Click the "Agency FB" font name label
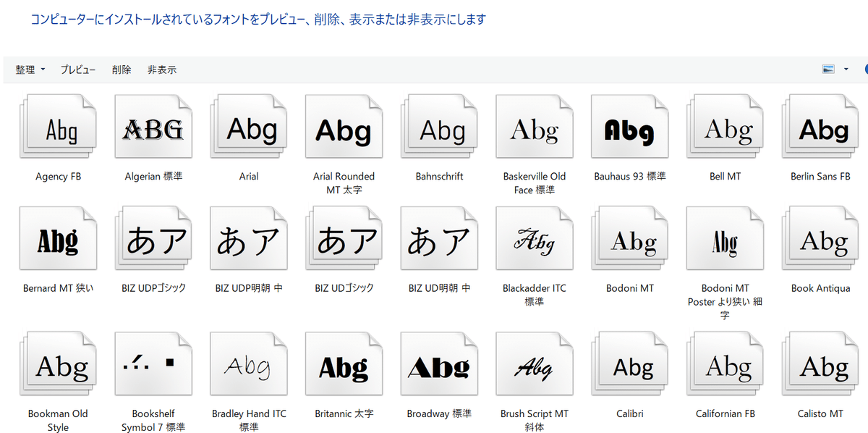 click(x=58, y=176)
